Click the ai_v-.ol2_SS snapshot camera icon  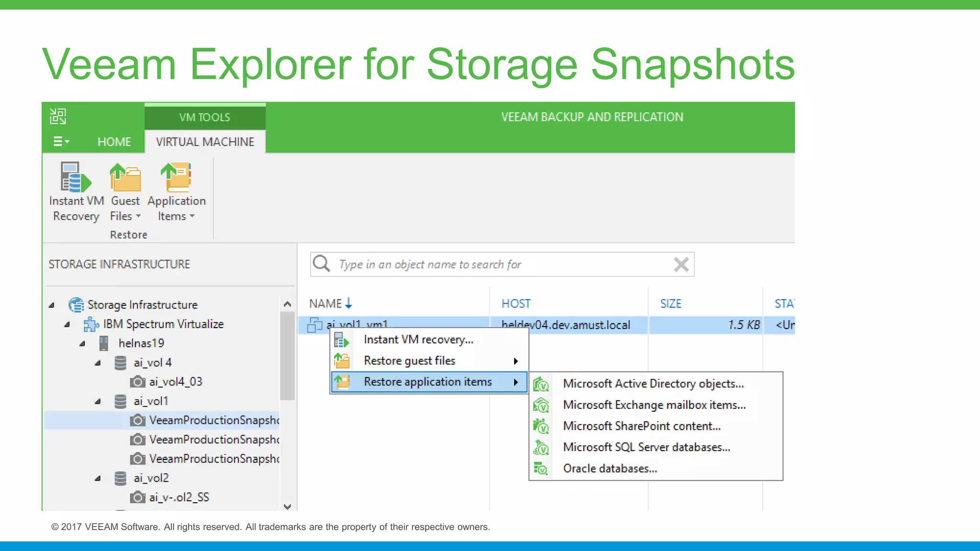(x=137, y=497)
